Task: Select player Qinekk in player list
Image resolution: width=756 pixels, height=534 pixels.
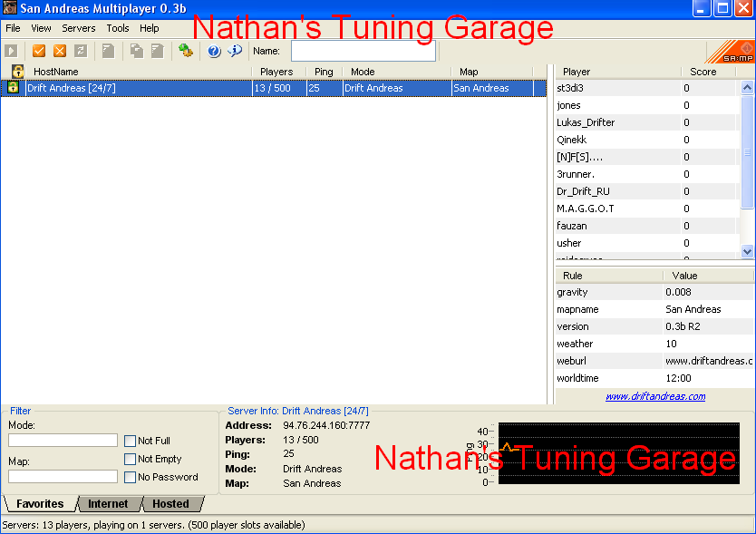Action: tap(647, 140)
